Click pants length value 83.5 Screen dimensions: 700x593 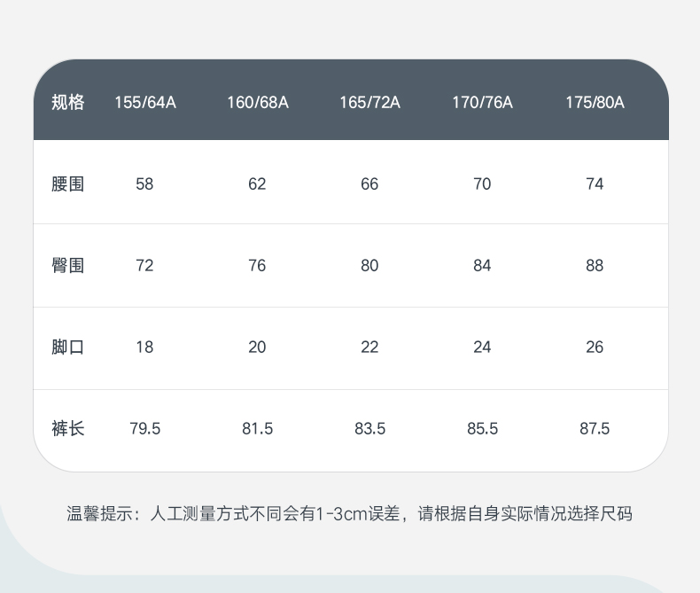369,428
